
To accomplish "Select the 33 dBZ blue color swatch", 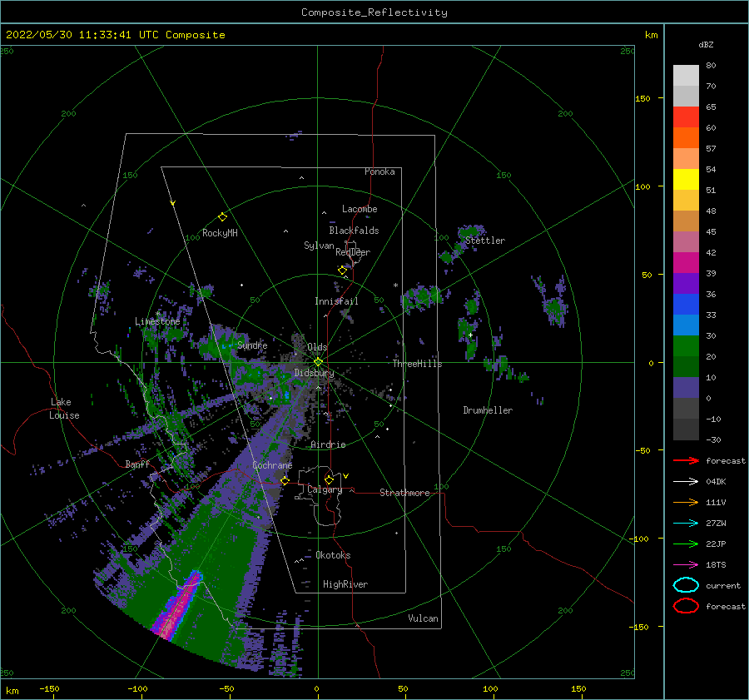I will point(686,304).
